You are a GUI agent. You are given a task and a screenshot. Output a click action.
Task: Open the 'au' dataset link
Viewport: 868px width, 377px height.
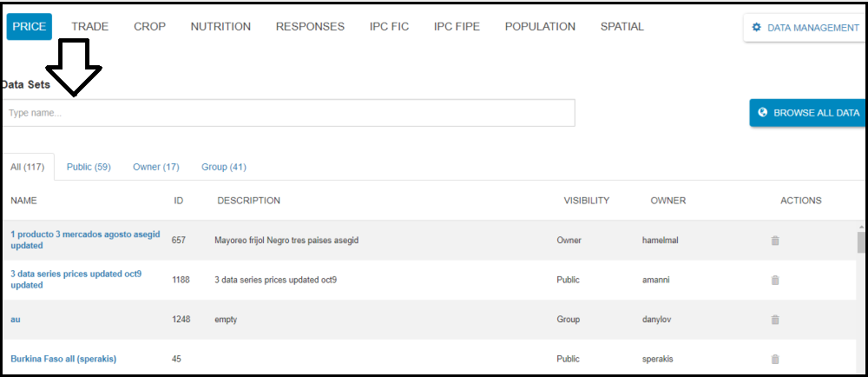[x=16, y=320]
